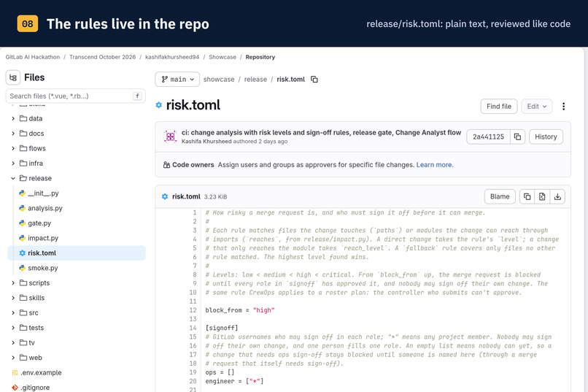Image resolution: width=588 pixels, height=392 pixels.
Task: Go to GitLab AI Hackathon breadcrumb
Action: coord(33,57)
